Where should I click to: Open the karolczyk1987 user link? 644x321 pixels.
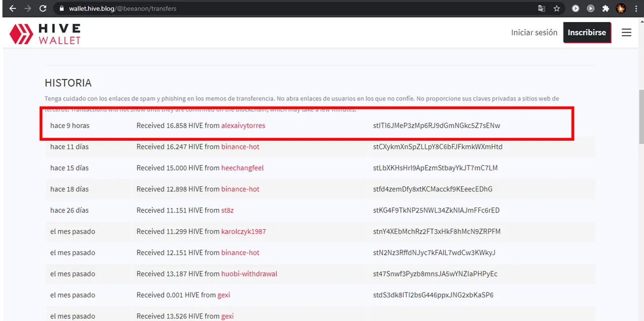pos(244,232)
